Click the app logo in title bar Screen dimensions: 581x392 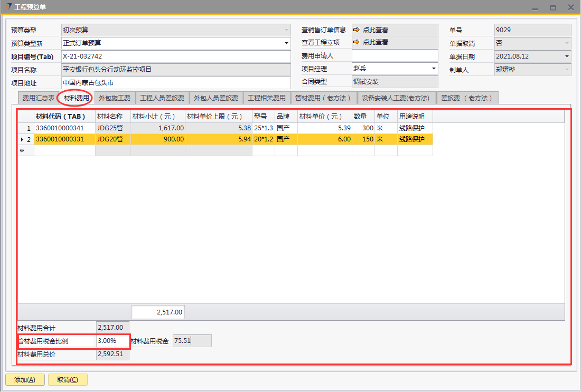pyautogui.click(x=10, y=7)
